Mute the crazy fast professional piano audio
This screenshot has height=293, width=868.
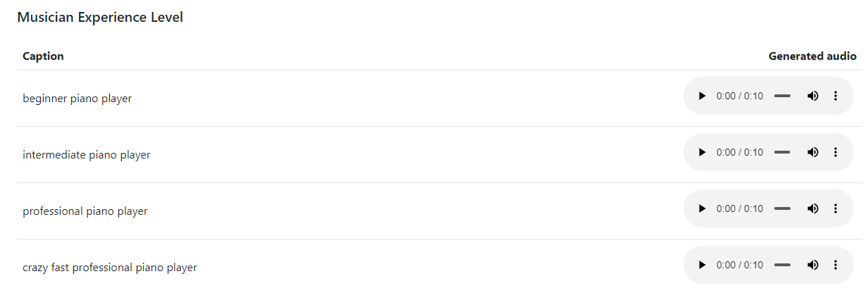(x=812, y=265)
